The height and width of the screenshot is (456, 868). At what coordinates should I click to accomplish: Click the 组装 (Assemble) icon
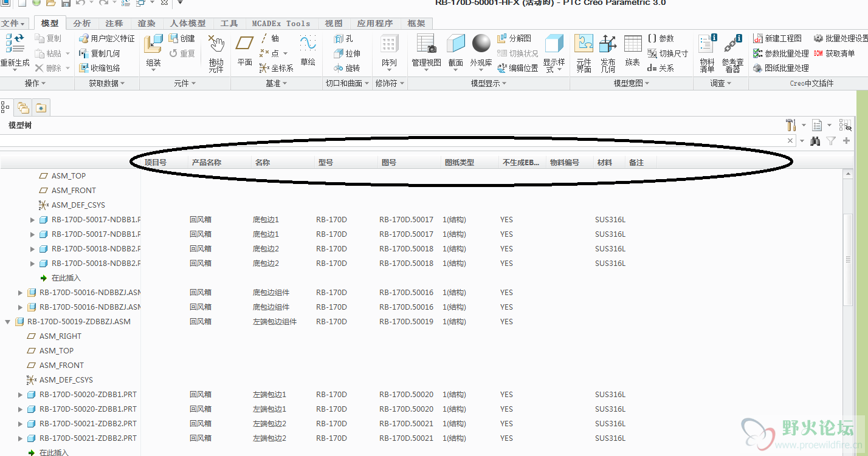pos(153,44)
